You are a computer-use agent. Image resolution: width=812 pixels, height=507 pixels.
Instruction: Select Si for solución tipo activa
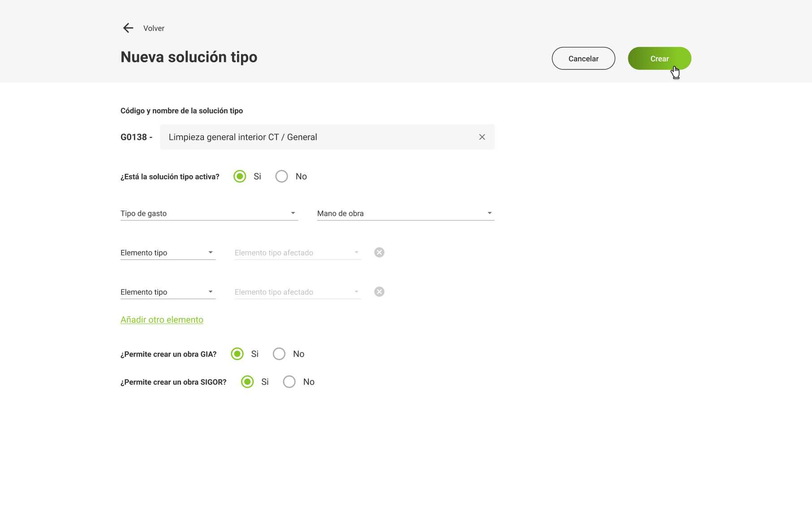pyautogui.click(x=240, y=176)
